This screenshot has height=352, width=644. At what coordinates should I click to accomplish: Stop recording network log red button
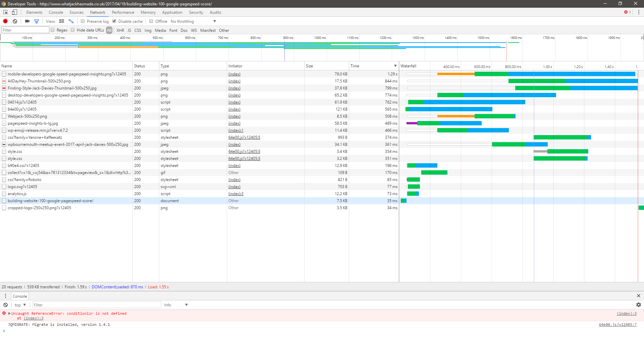tap(5, 21)
